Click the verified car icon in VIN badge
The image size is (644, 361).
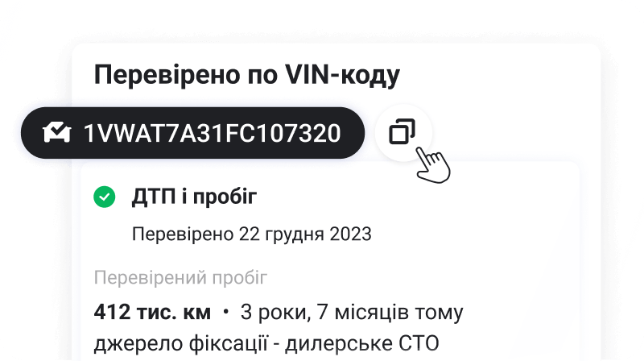[x=56, y=132]
